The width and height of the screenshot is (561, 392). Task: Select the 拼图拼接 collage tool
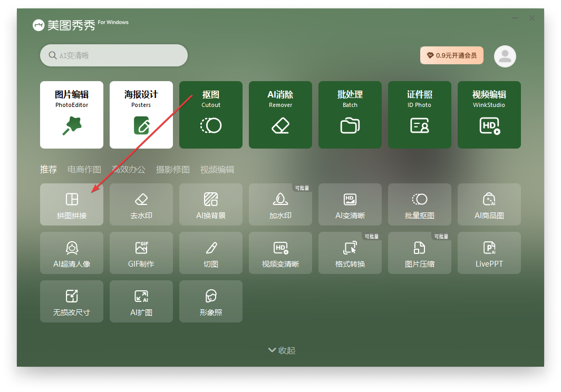pyautogui.click(x=72, y=204)
